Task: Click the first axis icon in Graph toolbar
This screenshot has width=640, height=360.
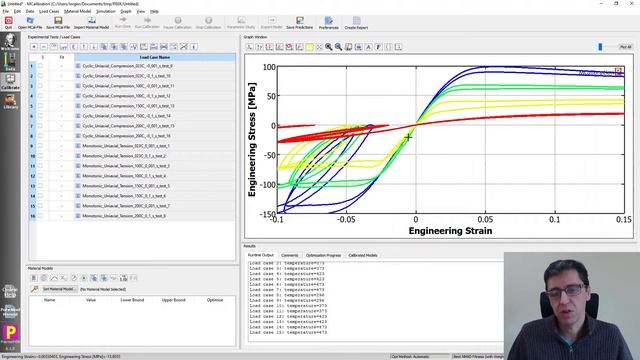Action: click(249, 47)
